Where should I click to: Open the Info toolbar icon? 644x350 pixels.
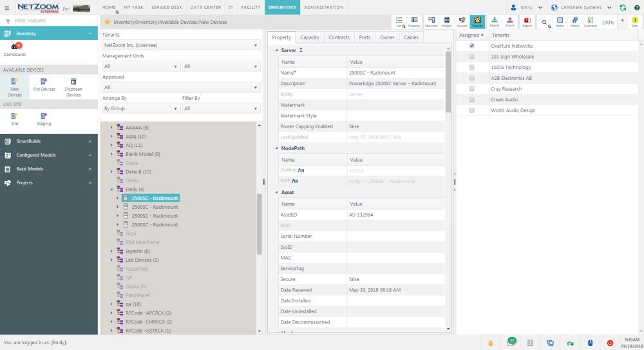(635, 22)
